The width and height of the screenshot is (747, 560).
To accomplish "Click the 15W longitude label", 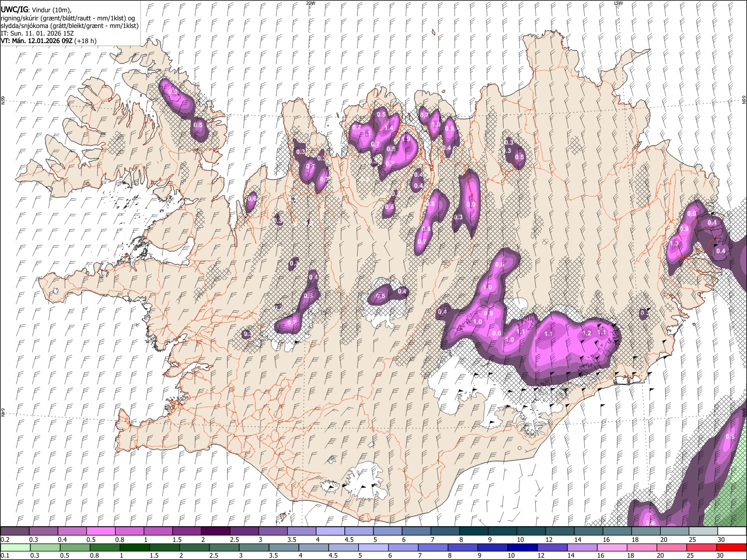I will [618, 3].
